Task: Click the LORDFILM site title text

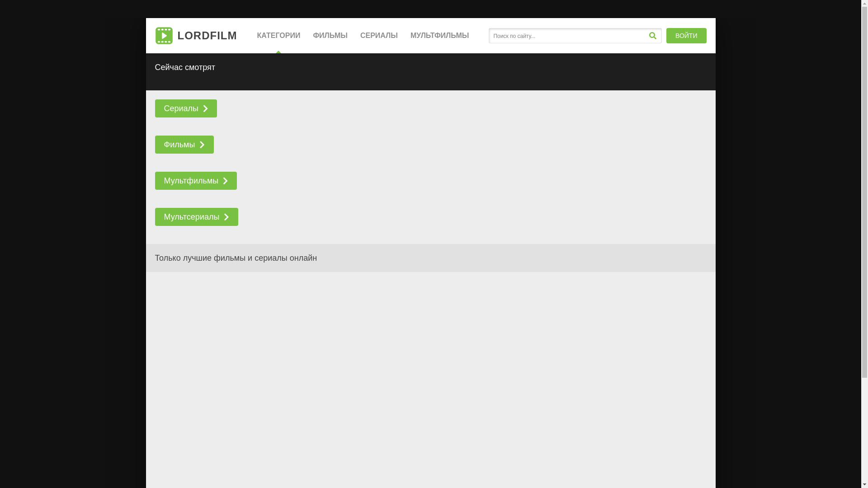Action: [x=207, y=36]
